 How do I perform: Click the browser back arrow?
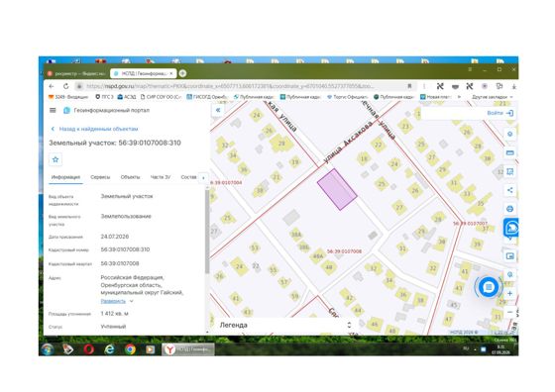tap(52, 86)
